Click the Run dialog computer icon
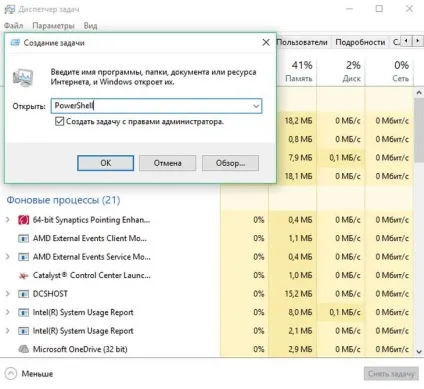The width and height of the screenshot is (424, 389). pos(23,77)
